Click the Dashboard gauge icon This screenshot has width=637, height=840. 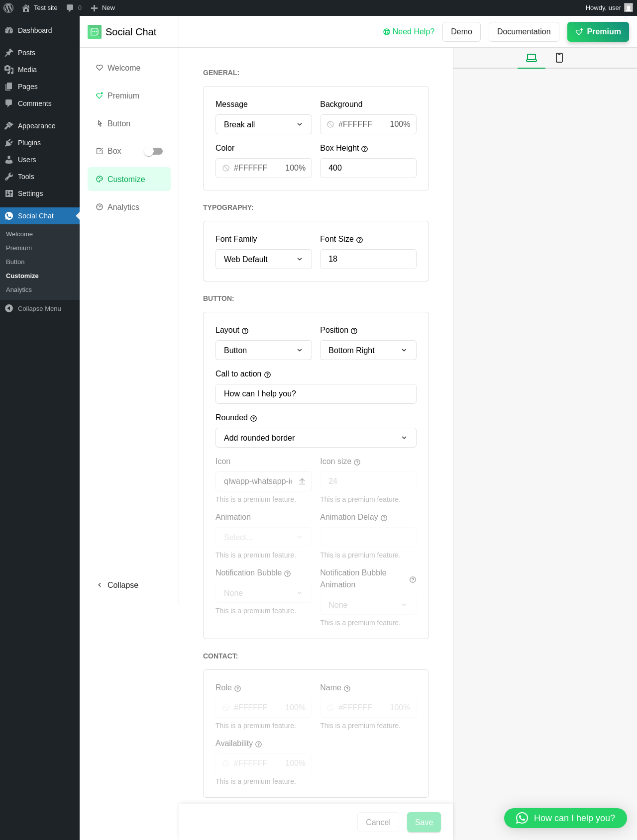9,30
